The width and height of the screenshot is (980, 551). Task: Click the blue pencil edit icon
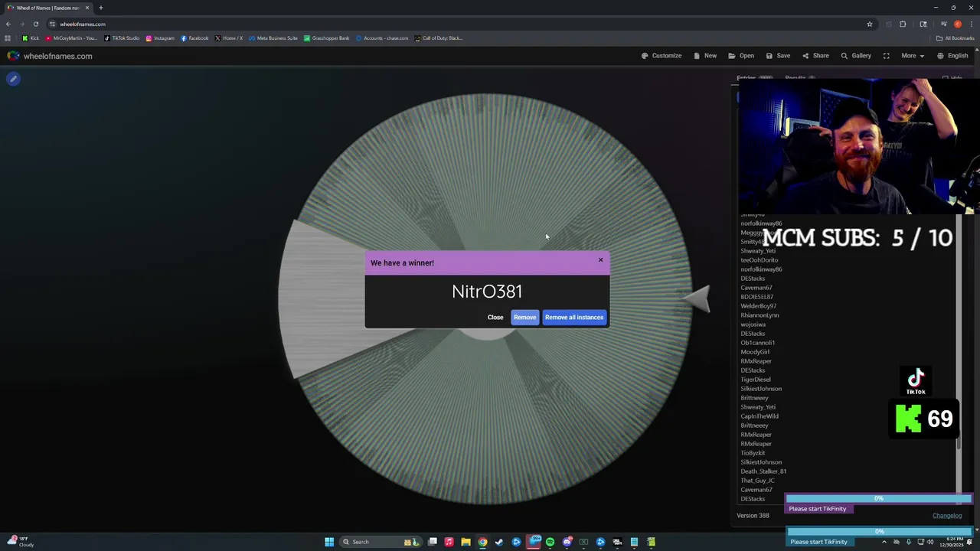click(x=13, y=79)
